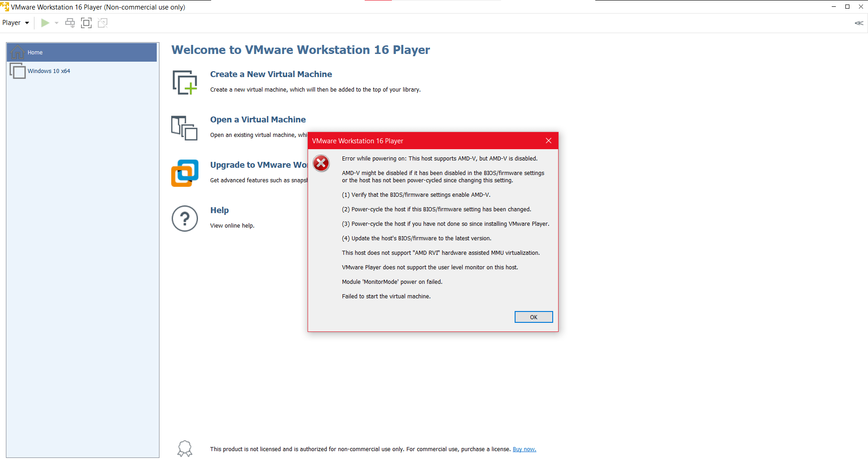Screen dimensions: 868x467
Task: Close the VMware Player main window
Action: click(861, 7)
